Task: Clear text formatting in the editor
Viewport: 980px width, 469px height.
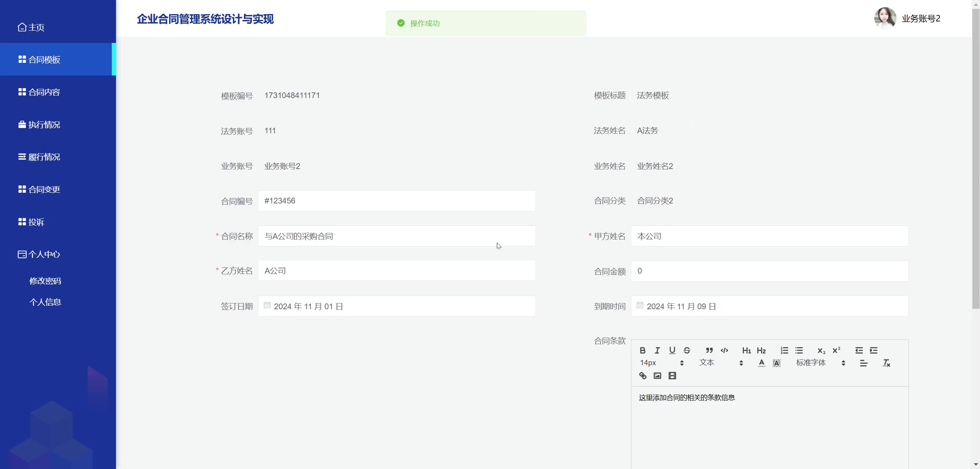Action: click(x=886, y=363)
